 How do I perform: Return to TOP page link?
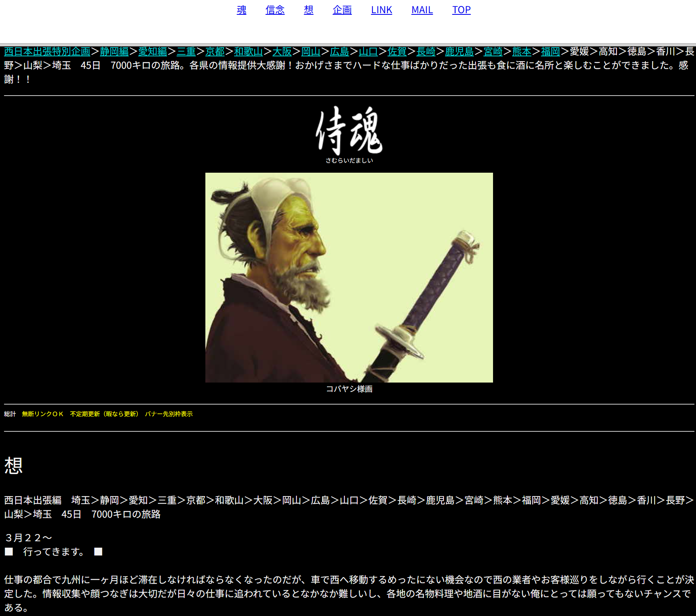click(461, 10)
